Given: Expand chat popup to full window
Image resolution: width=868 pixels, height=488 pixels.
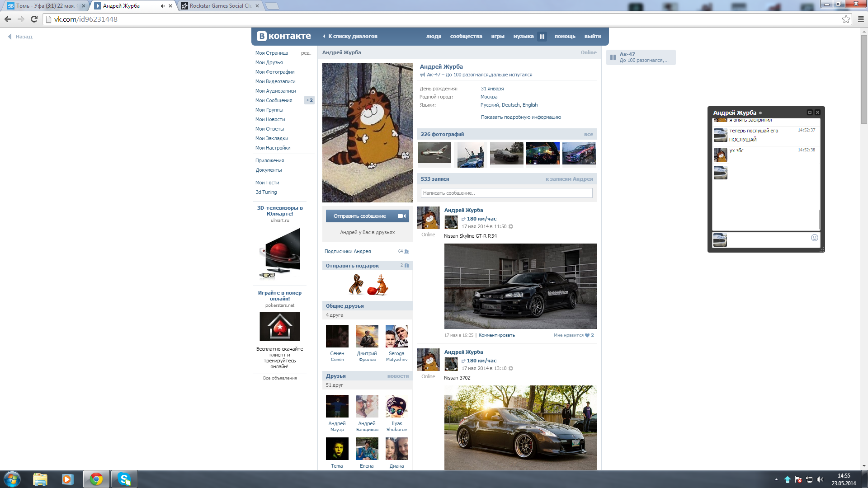Looking at the screenshot, I should [x=810, y=113].
